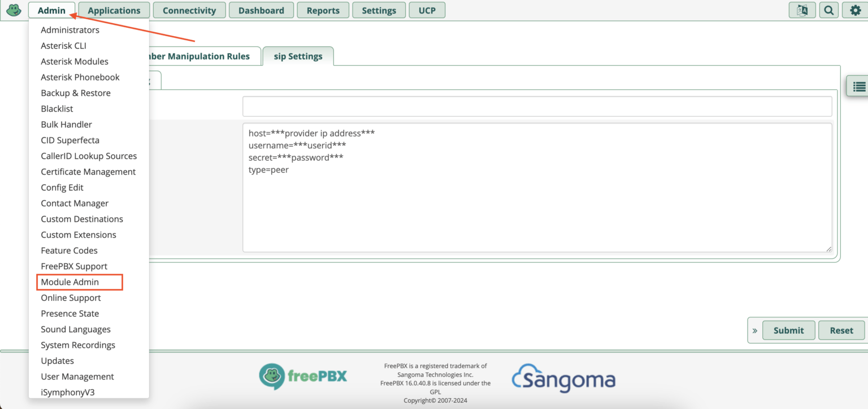Select Asterisk Phonebook menu entry

80,78
